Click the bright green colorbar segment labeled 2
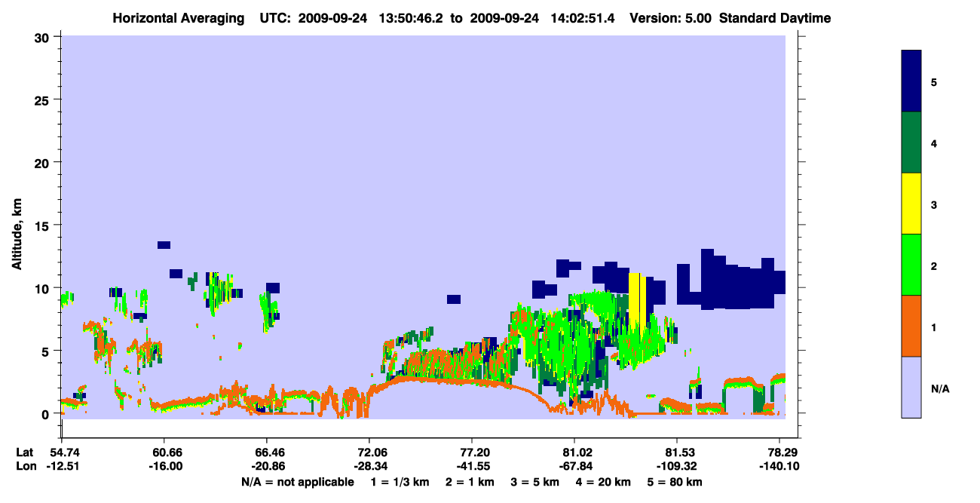This screenshot has height=503, width=980. (x=911, y=265)
